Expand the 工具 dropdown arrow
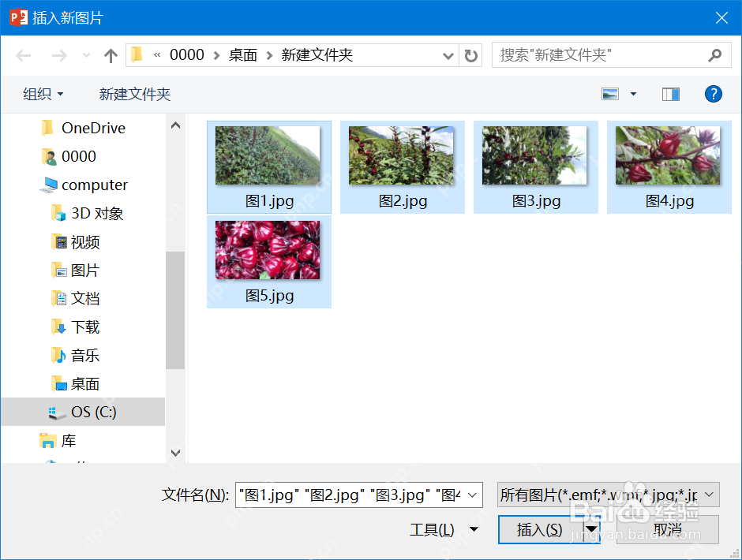This screenshot has height=560, width=742. click(x=474, y=529)
